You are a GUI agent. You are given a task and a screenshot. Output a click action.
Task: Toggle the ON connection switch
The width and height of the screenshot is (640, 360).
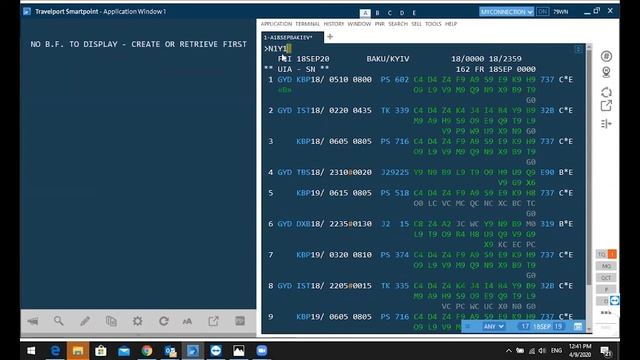543,12
